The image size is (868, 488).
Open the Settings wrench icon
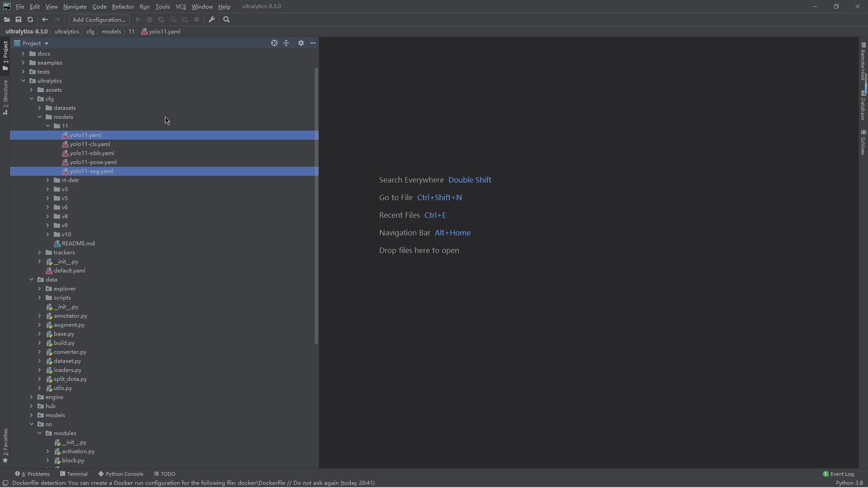(212, 20)
